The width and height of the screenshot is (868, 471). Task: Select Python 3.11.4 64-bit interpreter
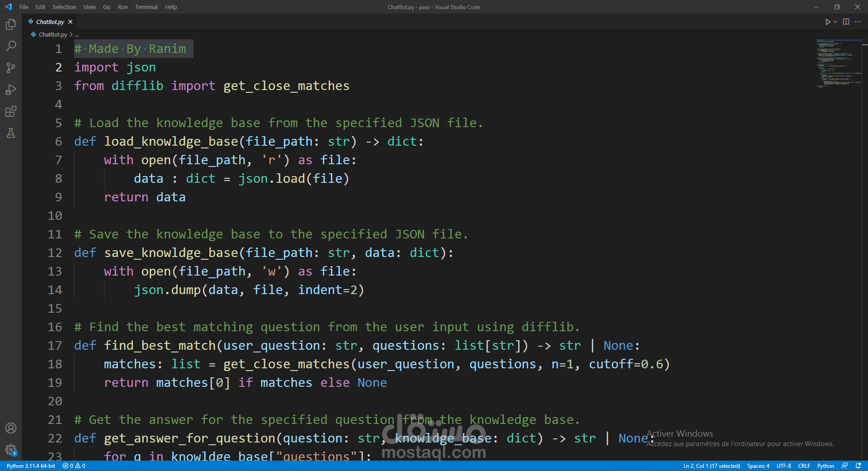[x=31, y=466]
